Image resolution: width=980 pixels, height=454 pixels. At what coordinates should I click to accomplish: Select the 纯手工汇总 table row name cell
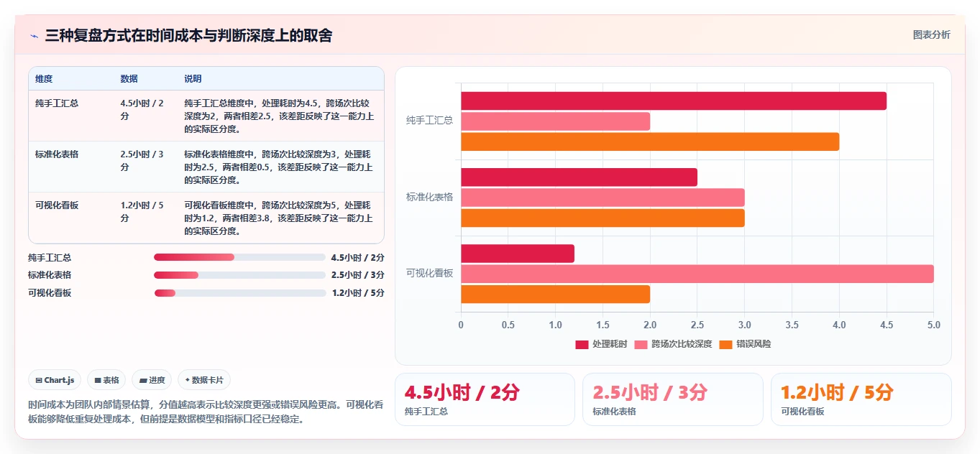pos(57,103)
